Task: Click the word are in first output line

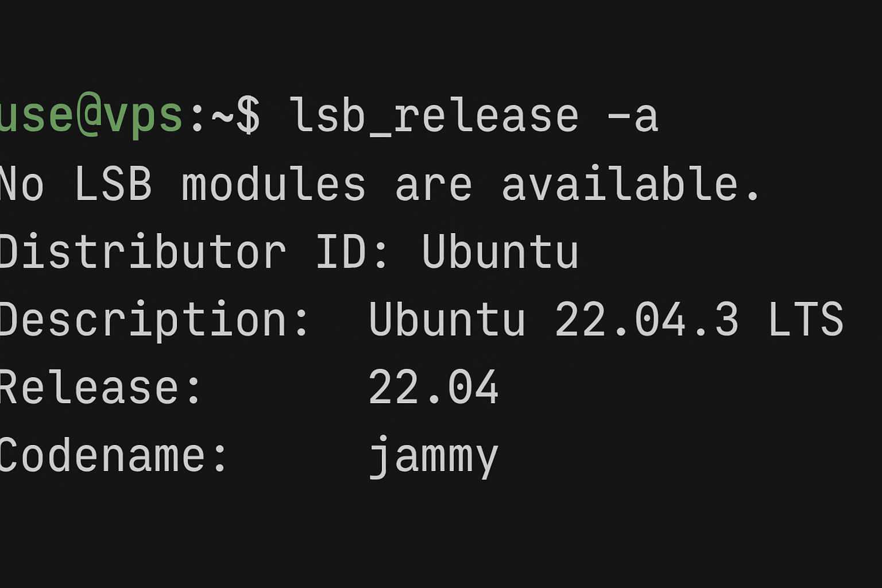Action: [x=434, y=184]
